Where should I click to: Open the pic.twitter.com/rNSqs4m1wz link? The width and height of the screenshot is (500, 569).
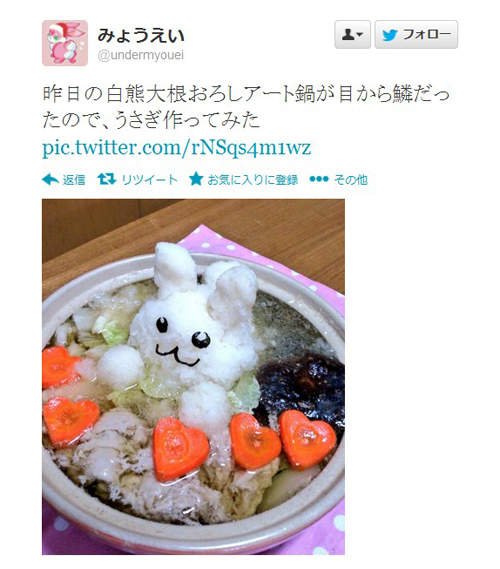(x=177, y=148)
